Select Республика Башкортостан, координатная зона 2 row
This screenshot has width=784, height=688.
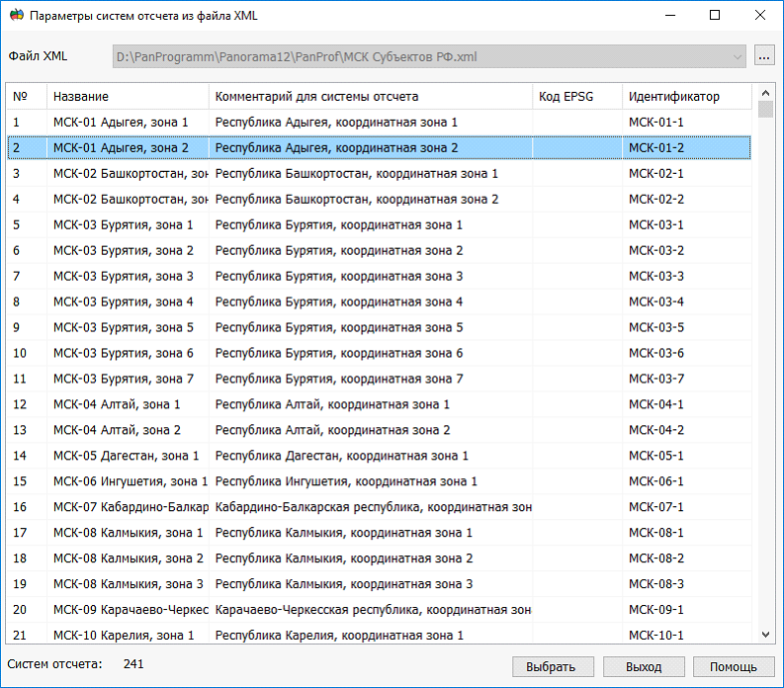point(379,200)
